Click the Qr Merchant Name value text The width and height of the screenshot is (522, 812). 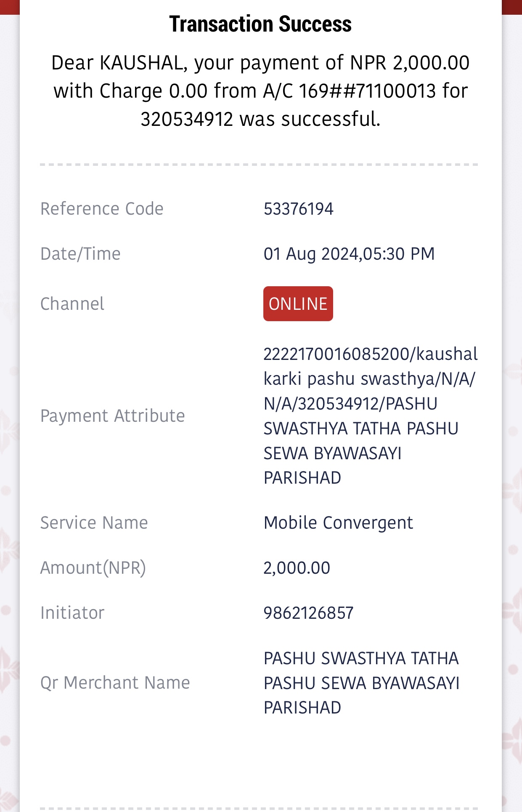361,683
